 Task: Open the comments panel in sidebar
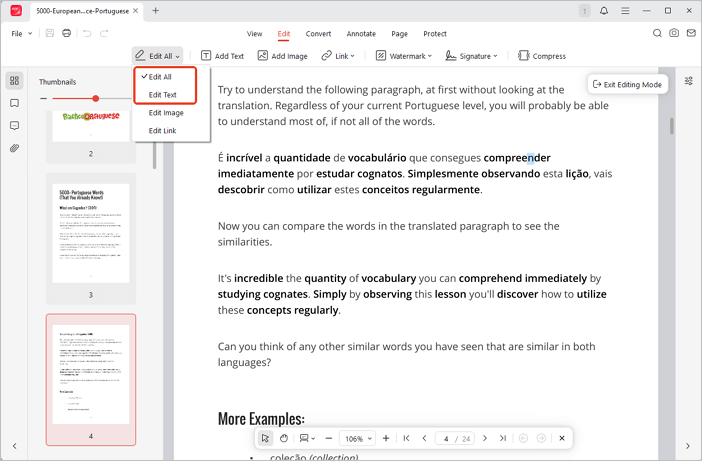point(15,126)
